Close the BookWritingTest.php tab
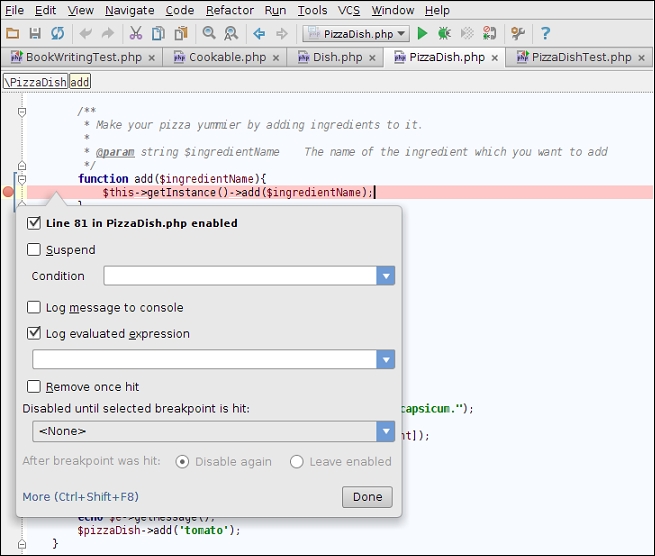The height and width of the screenshot is (556, 655). pyautogui.click(x=152, y=58)
